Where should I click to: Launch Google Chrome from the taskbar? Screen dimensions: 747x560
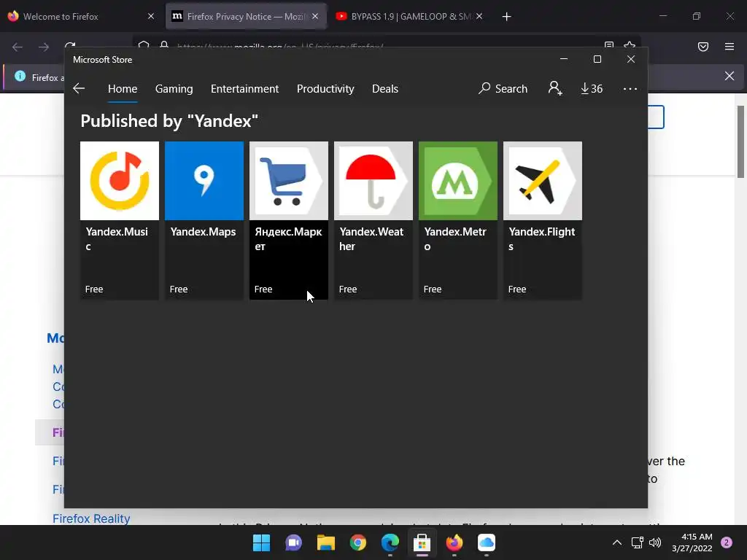point(357,542)
